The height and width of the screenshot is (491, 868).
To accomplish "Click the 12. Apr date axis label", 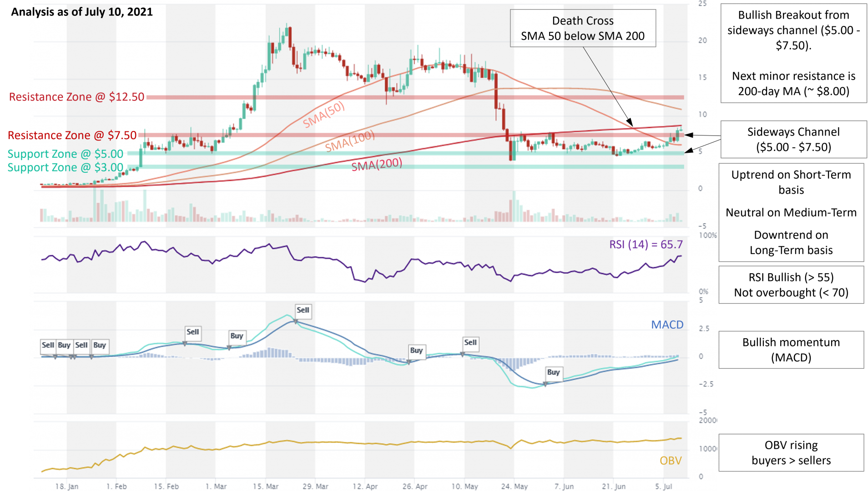I will pos(365,486).
